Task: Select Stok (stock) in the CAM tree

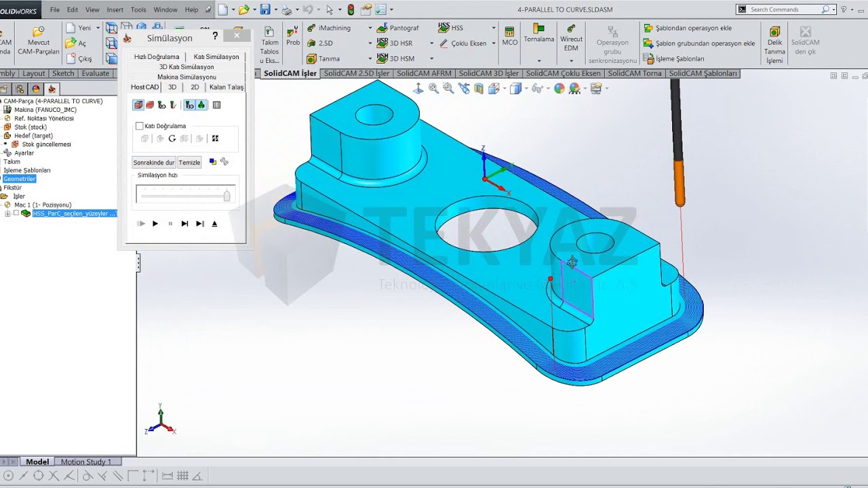Action: (x=30, y=127)
